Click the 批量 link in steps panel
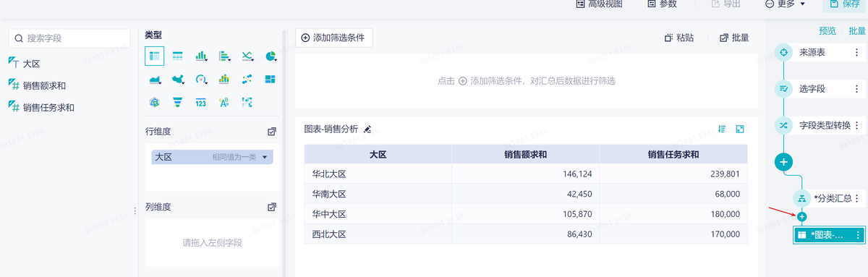 [x=857, y=30]
